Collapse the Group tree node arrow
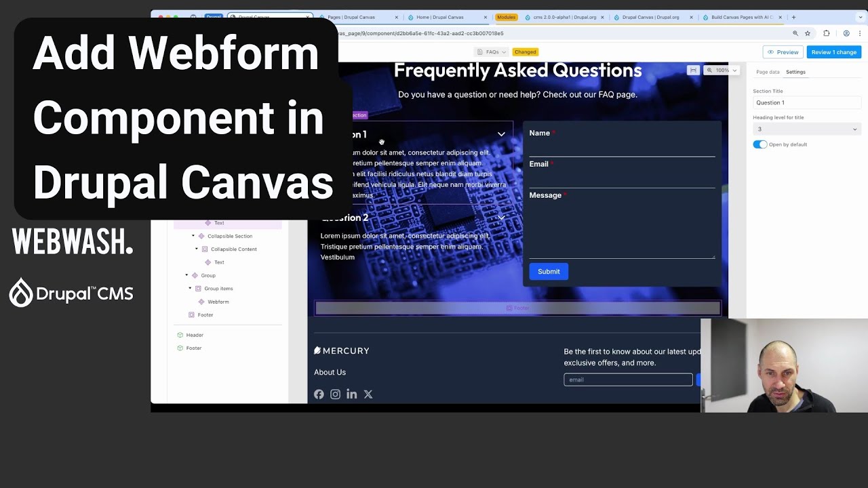This screenshot has width=868, height=488. click(186, 275)
